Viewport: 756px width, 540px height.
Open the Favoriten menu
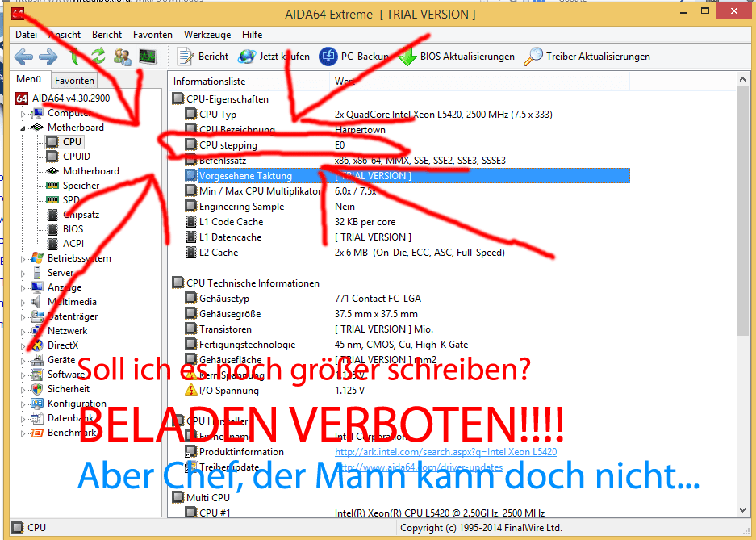[152, 35]
